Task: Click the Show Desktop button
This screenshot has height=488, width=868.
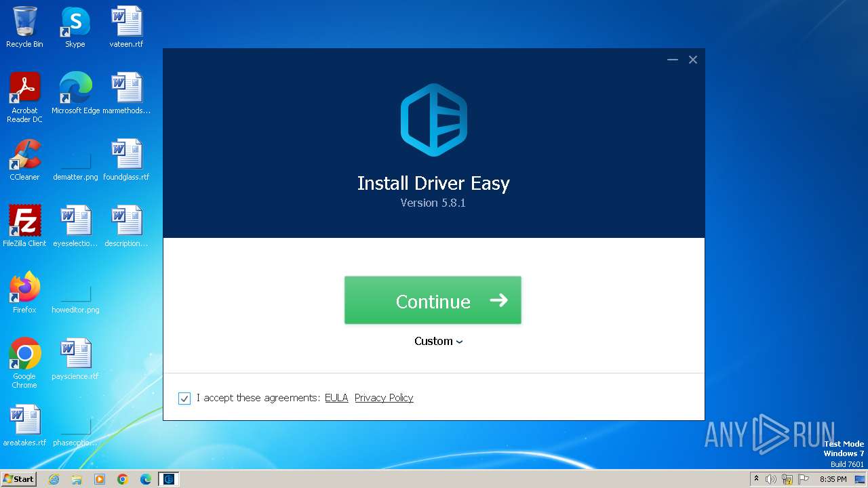Action: 861,479
